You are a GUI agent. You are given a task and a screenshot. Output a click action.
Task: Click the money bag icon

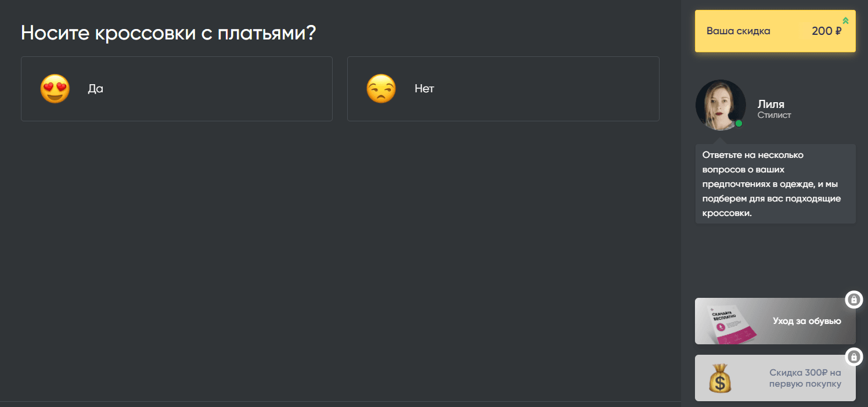coord(720,378)
